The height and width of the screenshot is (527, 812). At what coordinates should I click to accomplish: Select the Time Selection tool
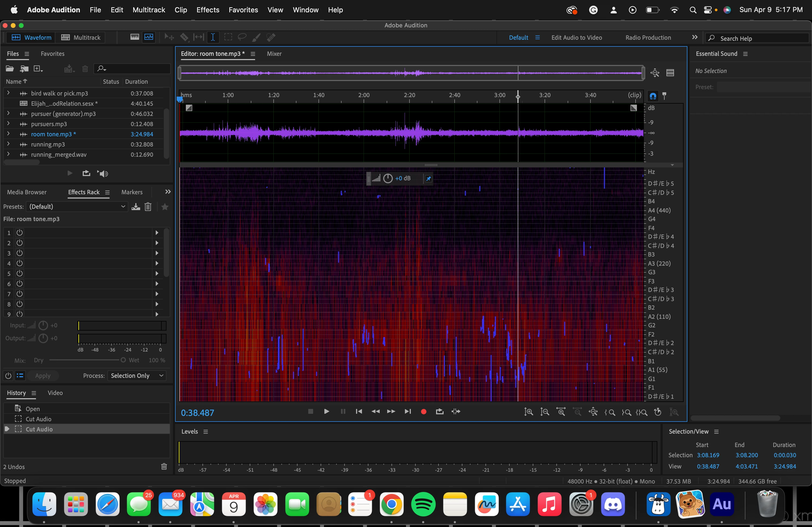click(x=213, y=38)
